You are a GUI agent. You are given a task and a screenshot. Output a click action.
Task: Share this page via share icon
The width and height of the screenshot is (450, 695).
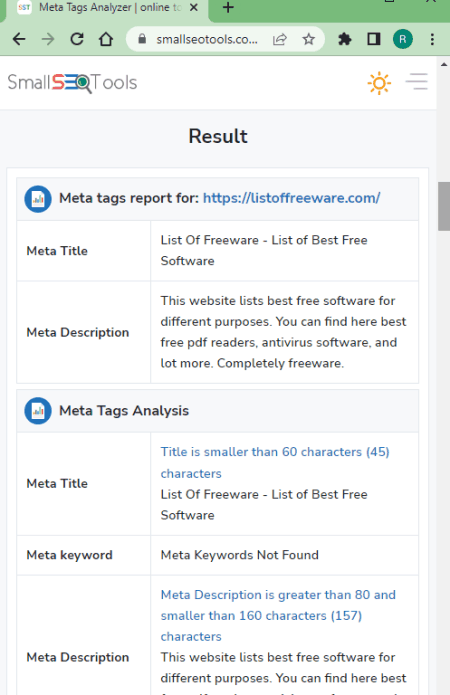280,39
